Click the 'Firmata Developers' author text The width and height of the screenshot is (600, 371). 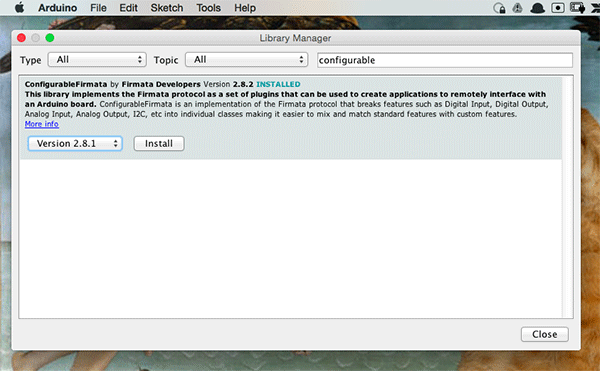[161, 84]
